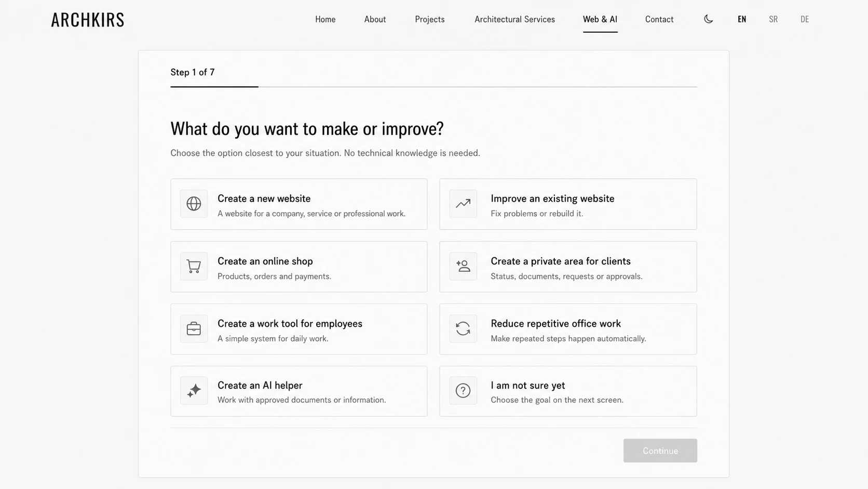Click the briefcase icon for employee work tool
This screenshot has width=868, height=489.
194,328
